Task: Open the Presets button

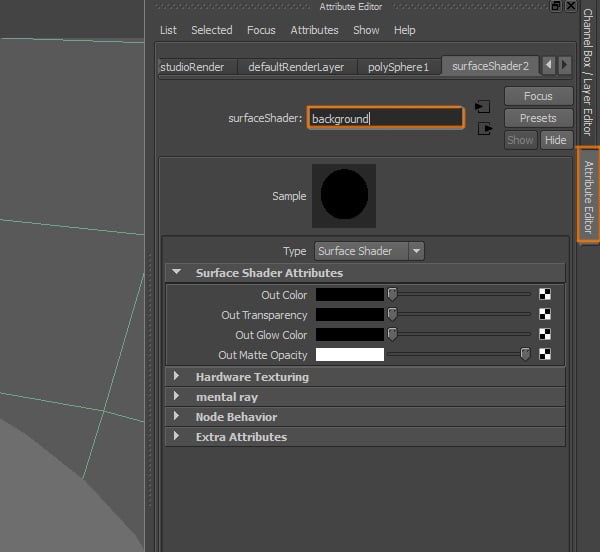Action: (538, 118)
